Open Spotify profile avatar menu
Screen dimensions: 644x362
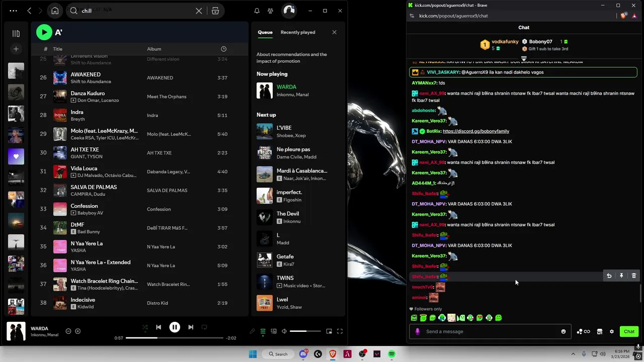tap(289, 11)
